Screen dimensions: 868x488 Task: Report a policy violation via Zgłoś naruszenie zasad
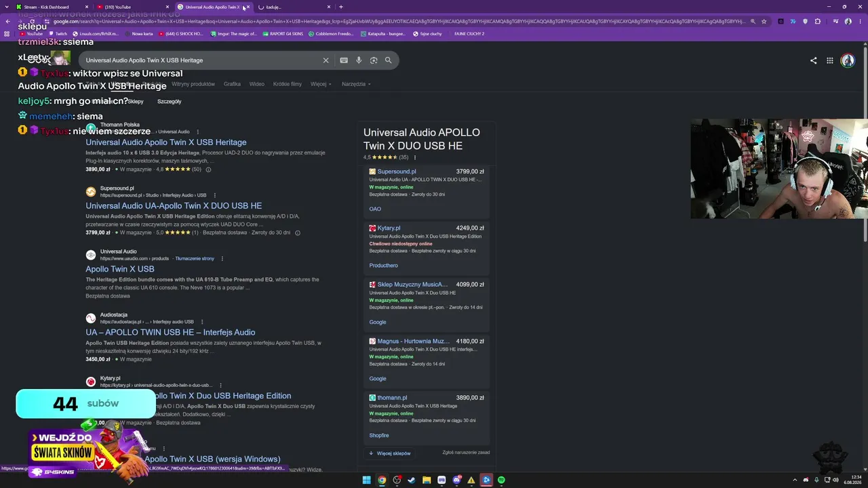point(466,453)
